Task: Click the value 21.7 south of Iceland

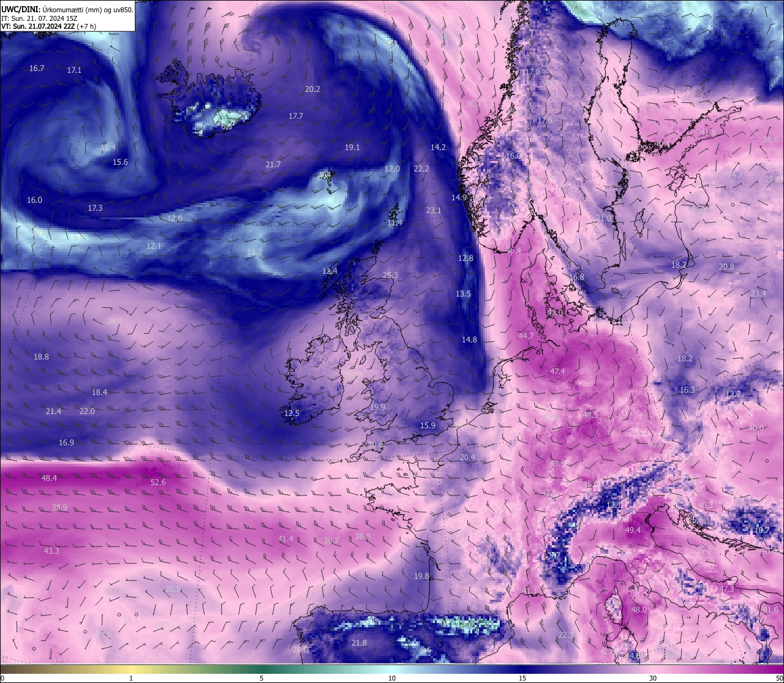Action: (273, 165)
